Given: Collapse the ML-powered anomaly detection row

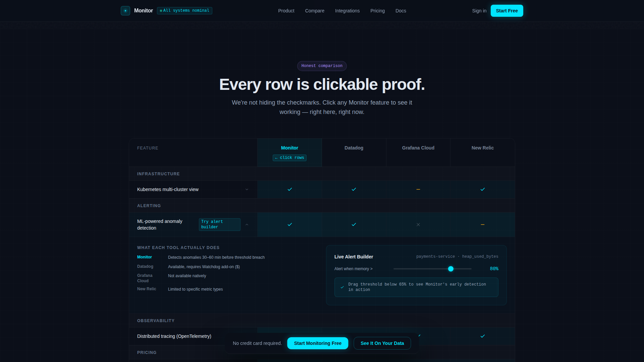Looking at the screenshot, I should point(247,225).
